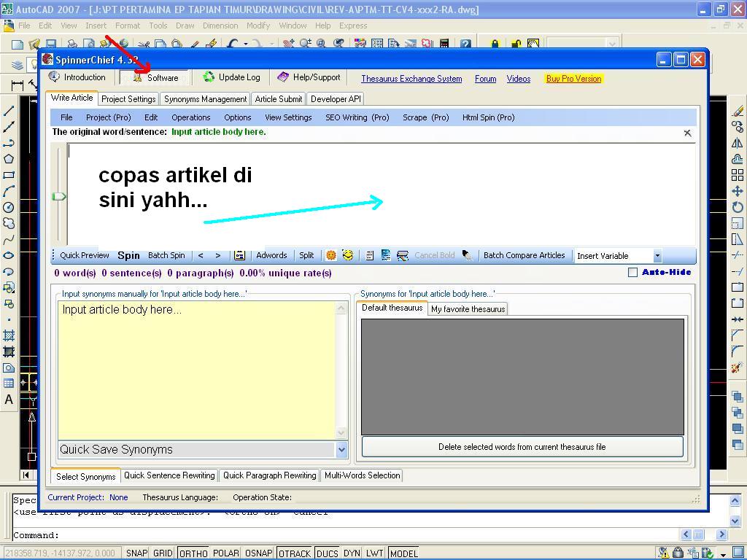Open the Operations menu in SpinnerChief
The height and width of the screenshot is (560, 747).
[x=190, y=117]
